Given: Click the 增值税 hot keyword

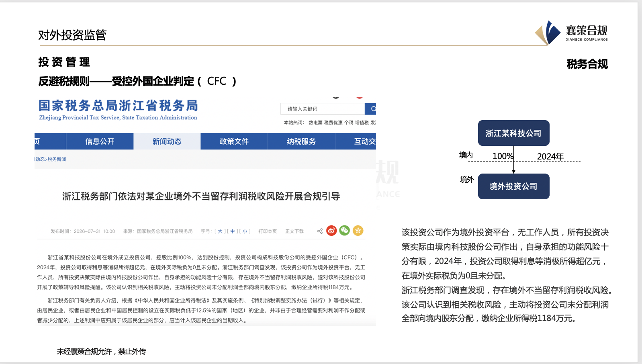Looking at the screenshot, I should [362, 123].
